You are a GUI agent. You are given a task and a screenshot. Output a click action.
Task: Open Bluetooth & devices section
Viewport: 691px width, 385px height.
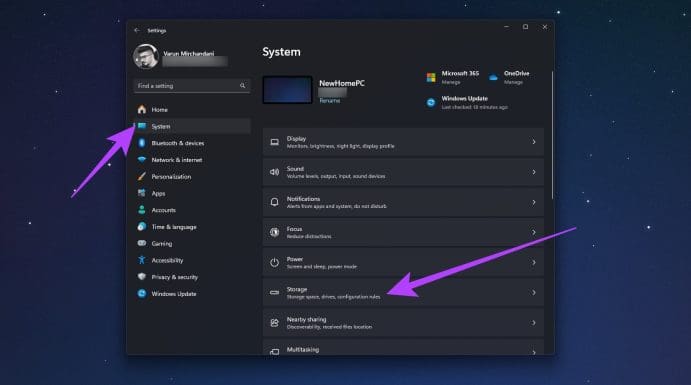[192, 143]
